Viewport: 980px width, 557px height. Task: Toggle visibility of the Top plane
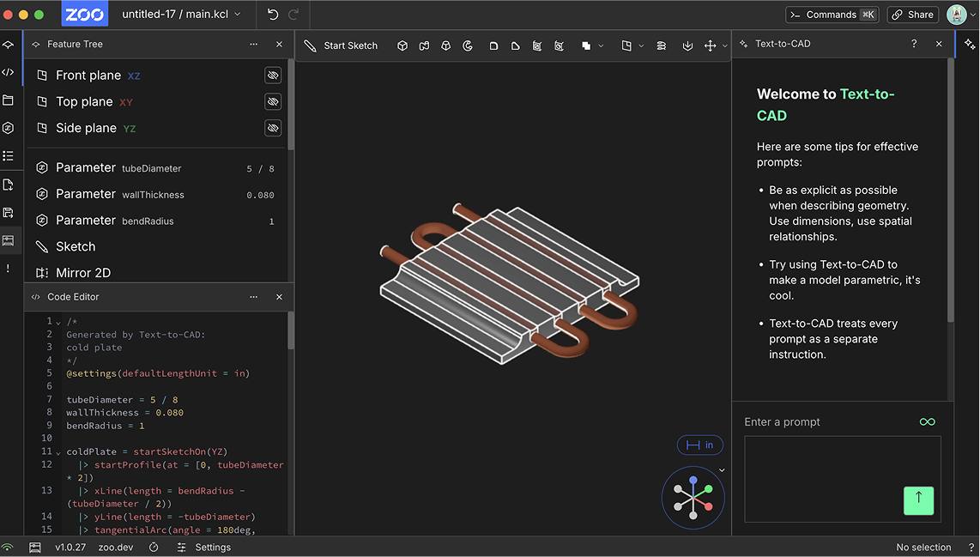click(272, 101)
